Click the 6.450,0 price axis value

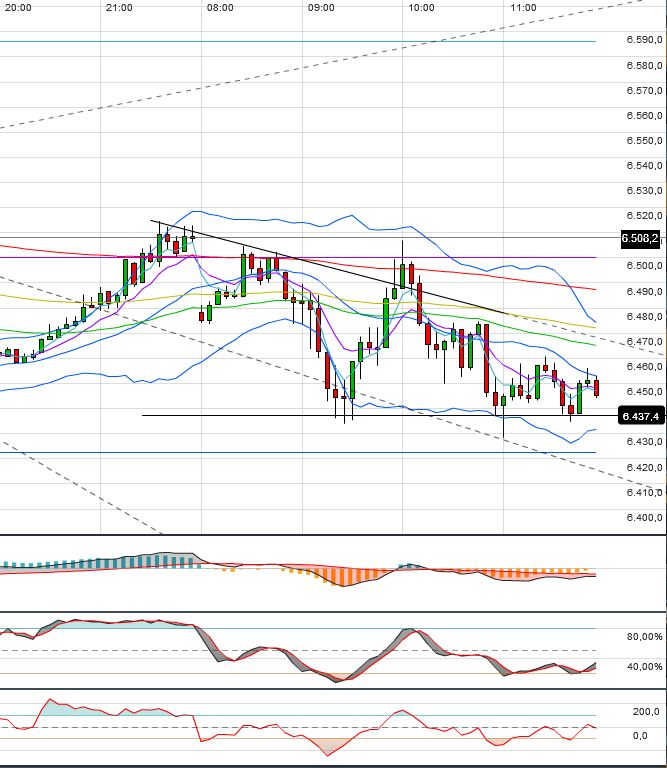click(x=644, y=392)
